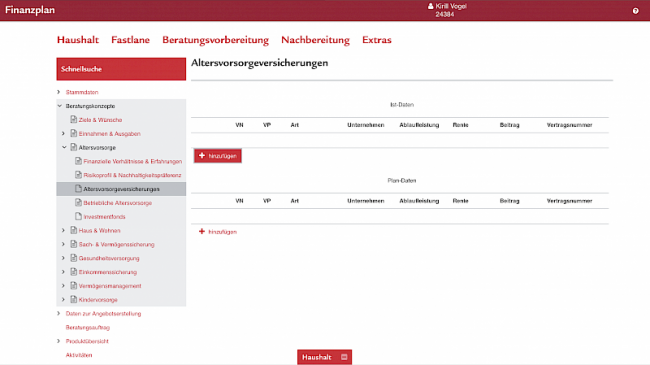Viewport: 650px width, 365px height.
Task: Open the Nachbereitung menu
Action: (x=315, y=40)
